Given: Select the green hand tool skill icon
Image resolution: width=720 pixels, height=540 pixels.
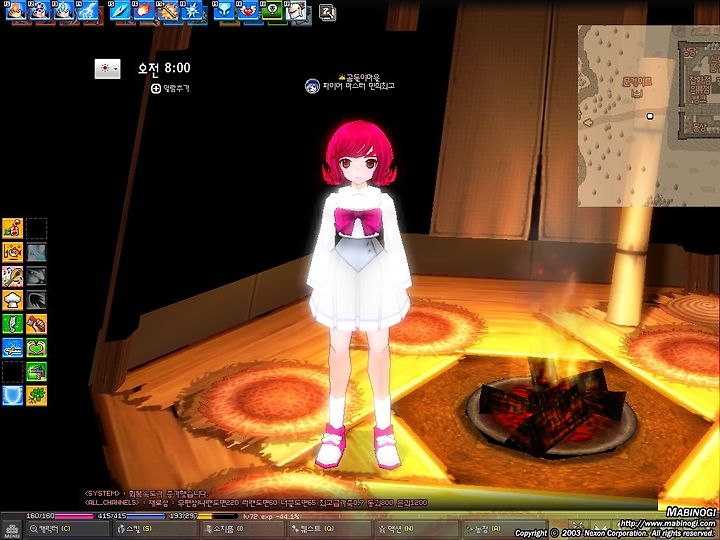Looking at the screenshot, I should [x=36, y=371].
